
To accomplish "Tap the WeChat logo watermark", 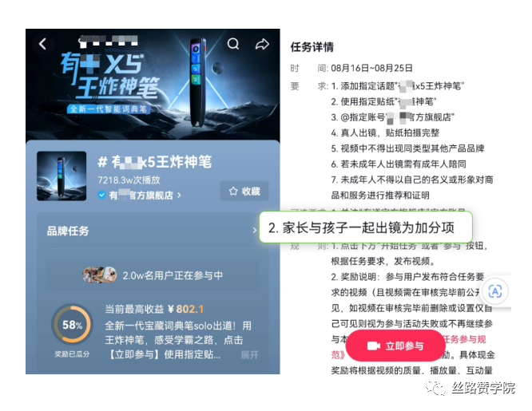I will [435, 387].
